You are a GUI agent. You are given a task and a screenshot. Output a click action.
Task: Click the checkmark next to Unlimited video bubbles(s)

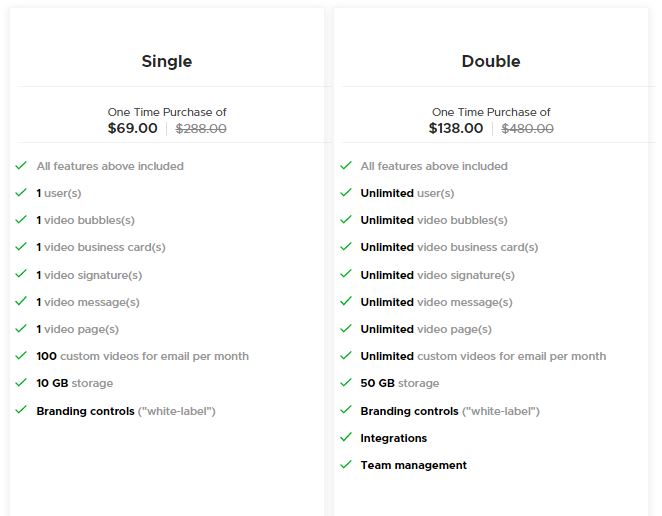tap(346, 219)
